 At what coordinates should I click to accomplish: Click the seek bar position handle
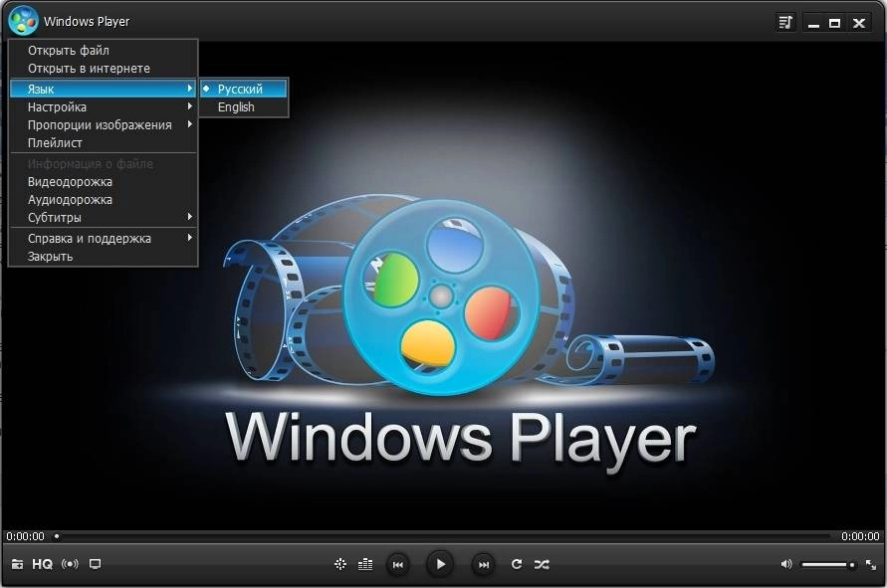[57, 535]
